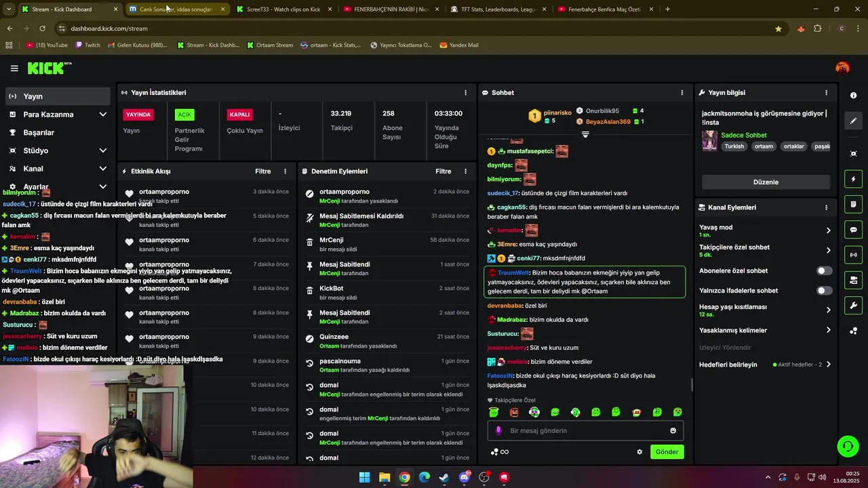
Task: Select Başarılar in the left sidebar
Action: 58,132
